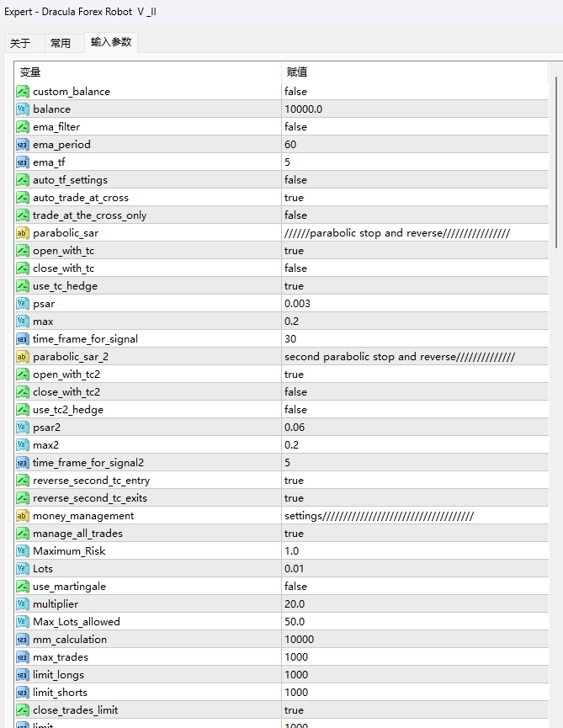The image size is (563, 728).
Task: Open the 常用 tab
Action: (61, 43)
